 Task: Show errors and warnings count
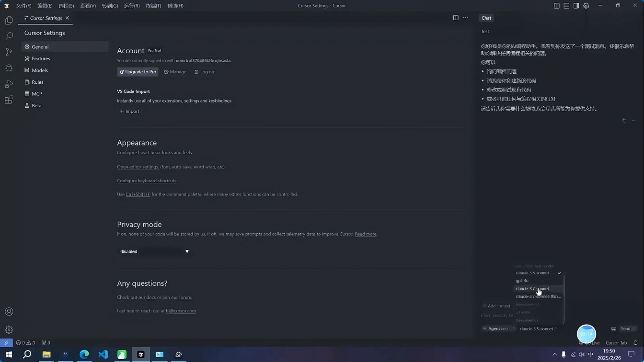25,343
